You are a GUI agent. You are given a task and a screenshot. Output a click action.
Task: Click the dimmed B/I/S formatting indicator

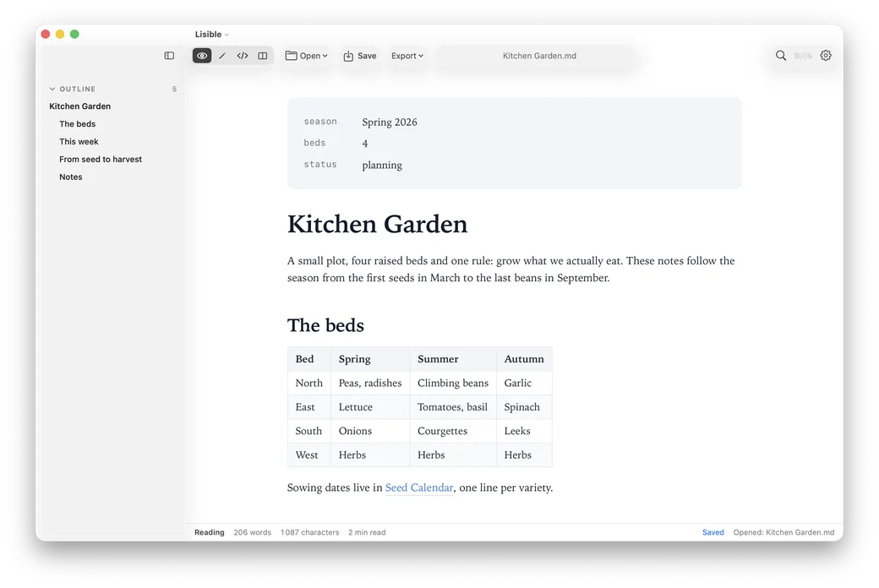click(x=803, y=56)
